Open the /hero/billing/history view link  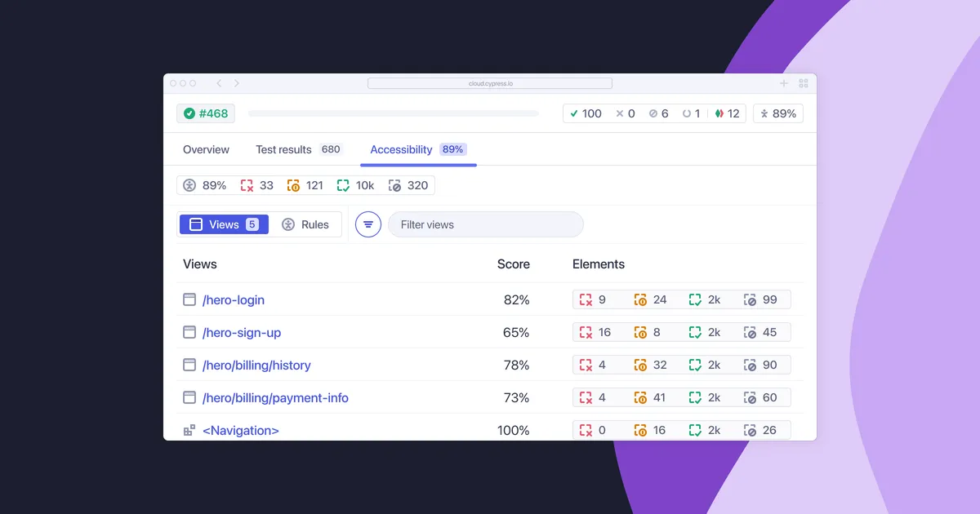(256, 365)
